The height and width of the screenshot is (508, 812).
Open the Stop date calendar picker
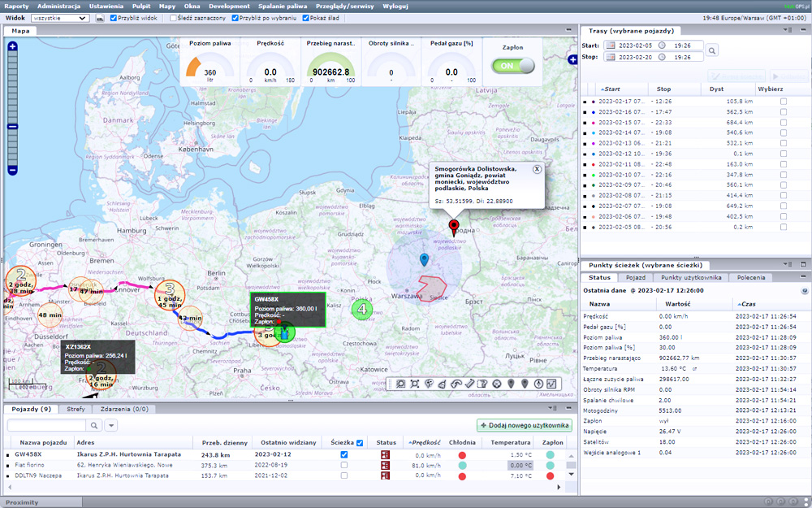click(x=611, y=57)
